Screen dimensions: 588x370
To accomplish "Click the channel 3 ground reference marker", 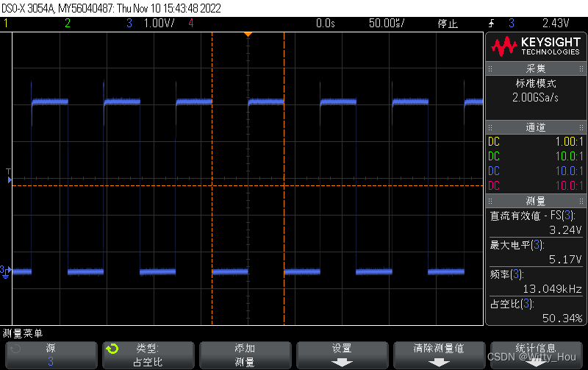I will click(x=6, y=271).
